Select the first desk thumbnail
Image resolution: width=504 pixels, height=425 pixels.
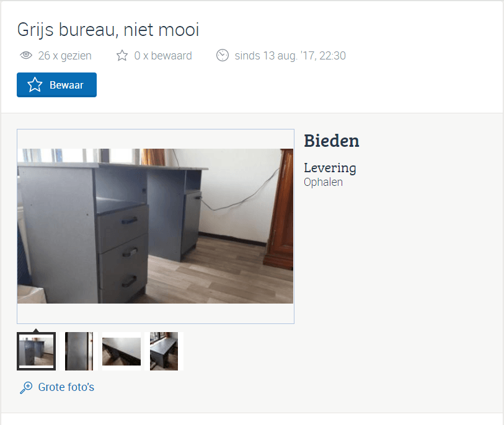click(37, 351)
